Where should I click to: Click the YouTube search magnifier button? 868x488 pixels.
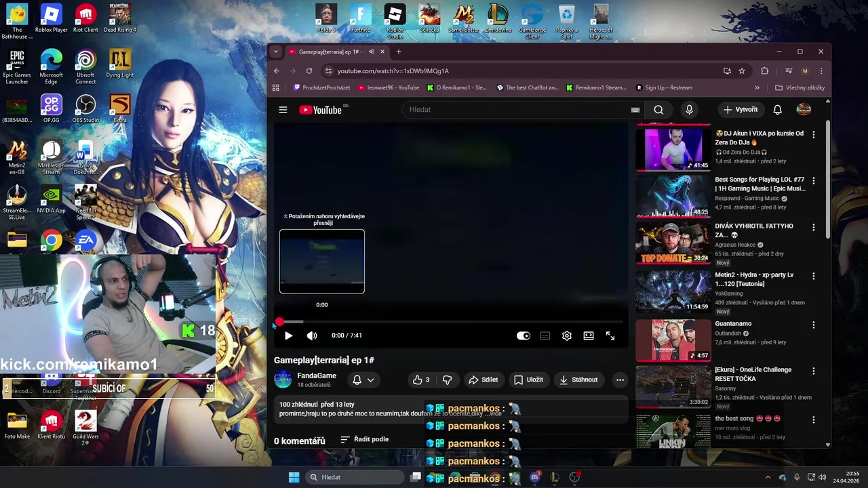(658, 110)
